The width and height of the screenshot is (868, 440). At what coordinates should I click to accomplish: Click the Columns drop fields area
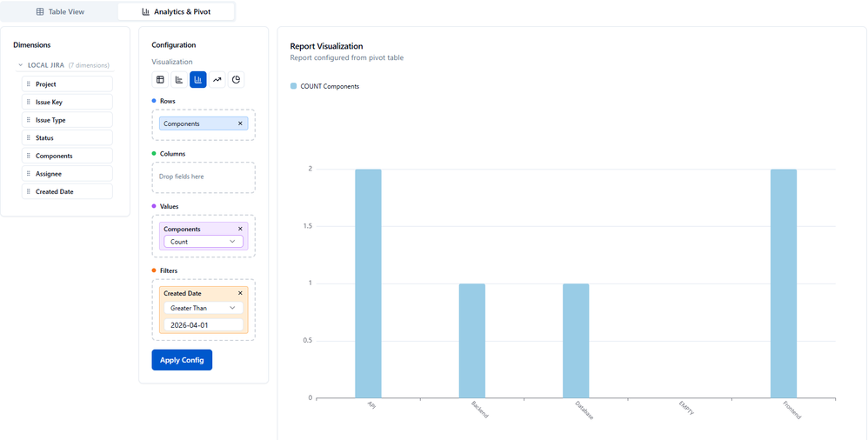pyautogui.click(x=204, y=177)
